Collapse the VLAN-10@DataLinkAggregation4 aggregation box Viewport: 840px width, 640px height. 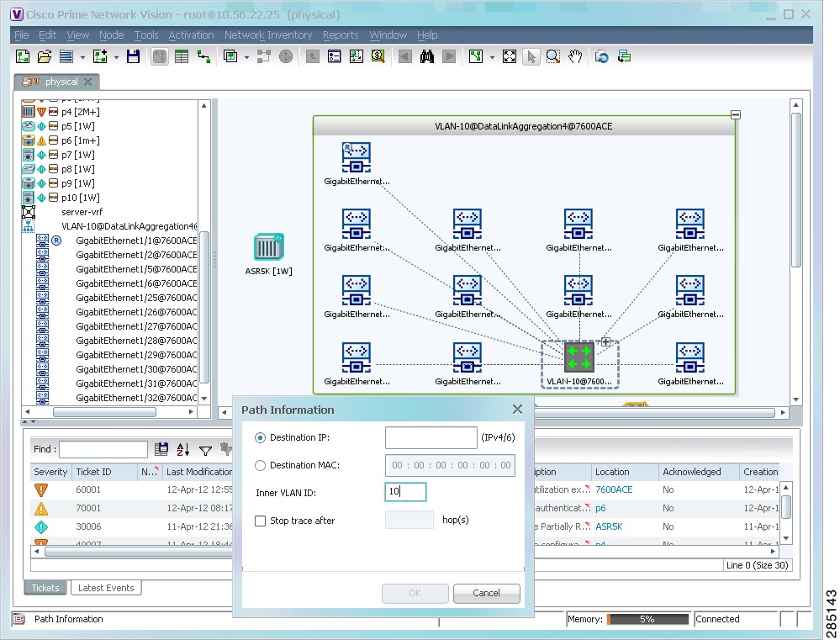coord(736,114)
